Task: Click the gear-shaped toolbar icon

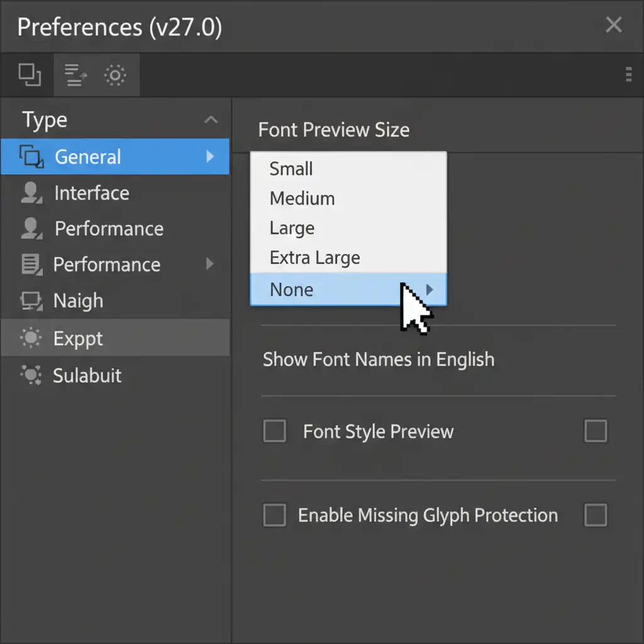Action: pyautogui.click(x=115, y=75)
